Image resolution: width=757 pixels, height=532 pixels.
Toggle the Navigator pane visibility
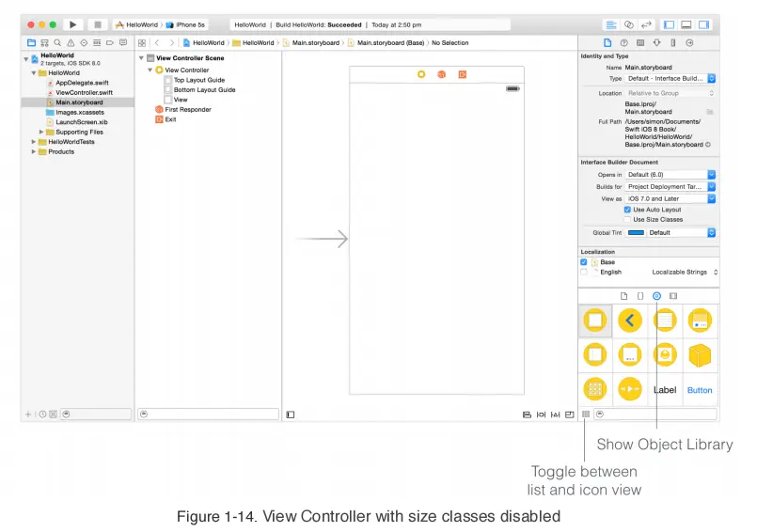669,24
